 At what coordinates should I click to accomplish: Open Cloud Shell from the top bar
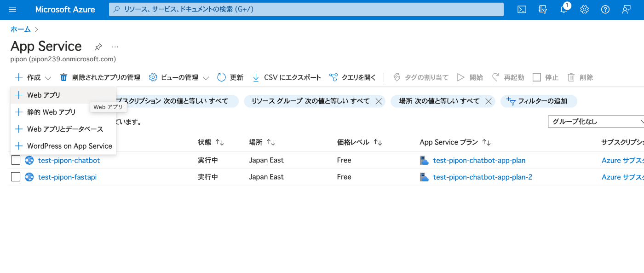(522, 10)
